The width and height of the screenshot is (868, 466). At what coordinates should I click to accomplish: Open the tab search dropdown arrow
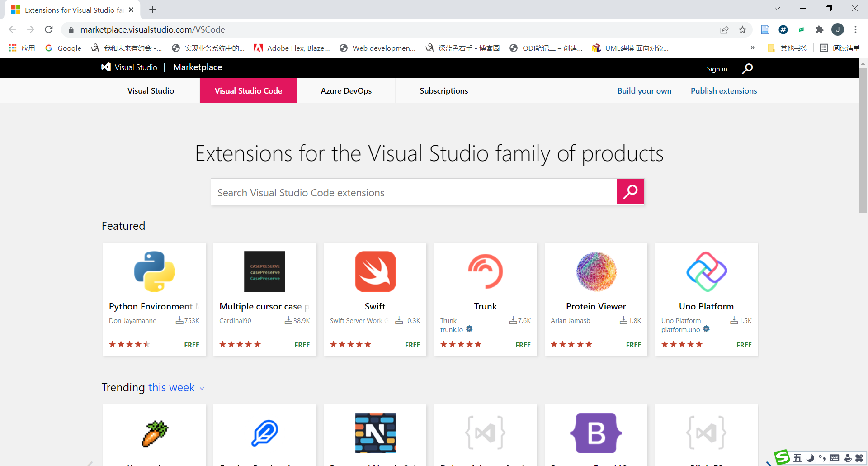[777, 9]
